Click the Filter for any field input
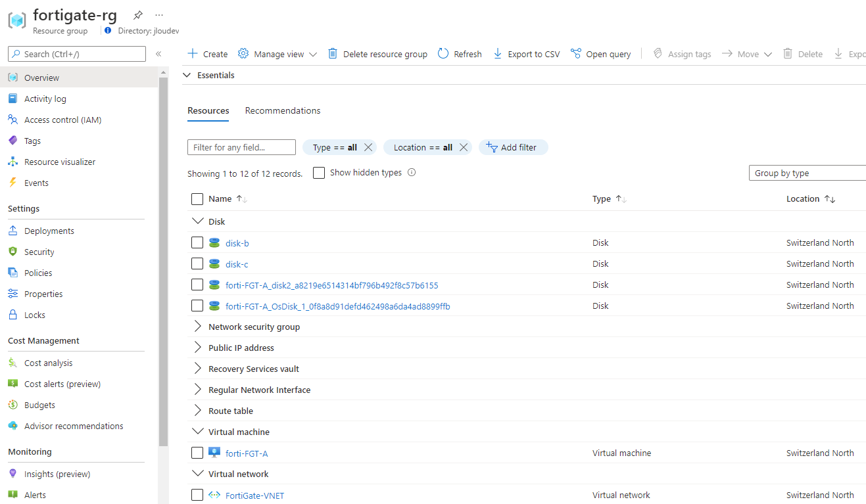 tap(241, 147)
